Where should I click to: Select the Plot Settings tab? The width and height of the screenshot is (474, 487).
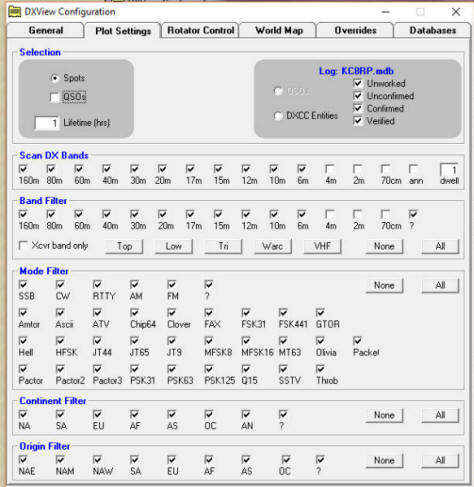pyautogui.click(x=123, y=31)
